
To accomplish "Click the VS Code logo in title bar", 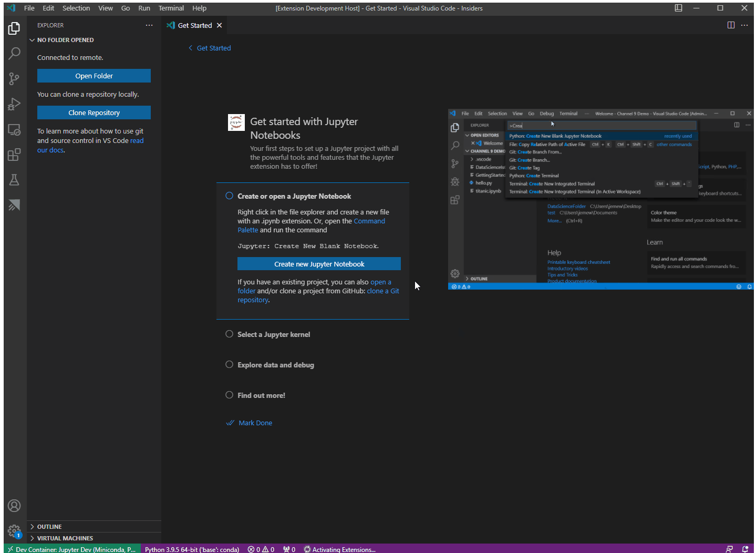I will click(11, 8).
